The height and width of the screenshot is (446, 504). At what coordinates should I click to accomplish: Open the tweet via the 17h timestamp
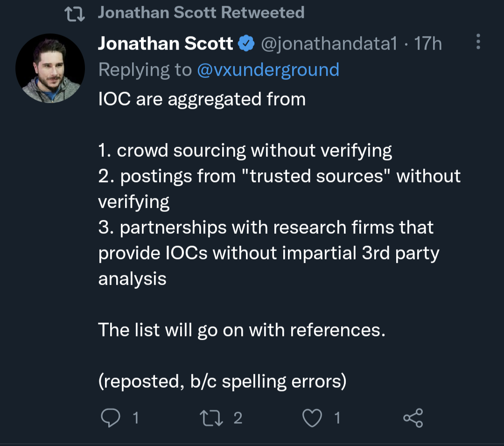pos(428,44)
